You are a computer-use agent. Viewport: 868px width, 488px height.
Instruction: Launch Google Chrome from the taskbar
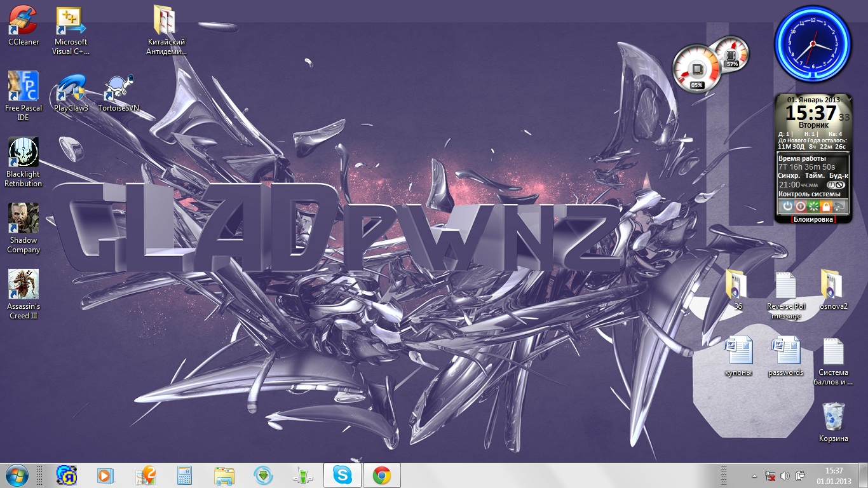[x=381, y=475]
